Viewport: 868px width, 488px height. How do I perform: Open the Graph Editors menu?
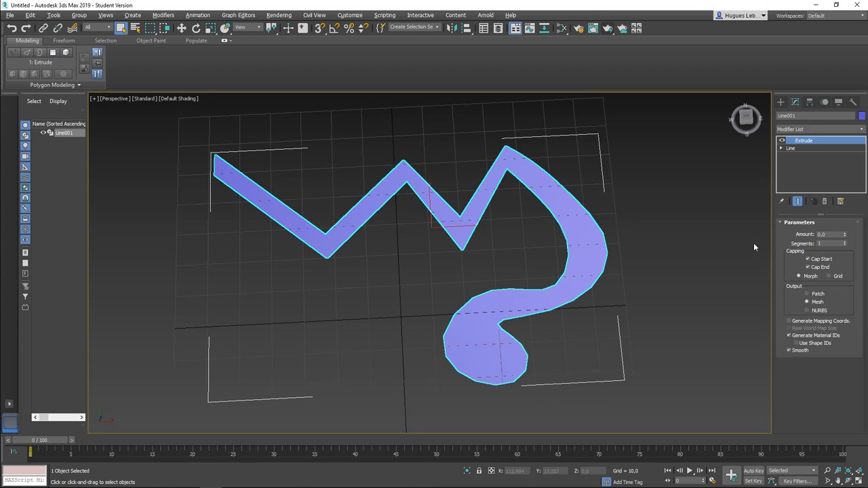coord(238,15)
